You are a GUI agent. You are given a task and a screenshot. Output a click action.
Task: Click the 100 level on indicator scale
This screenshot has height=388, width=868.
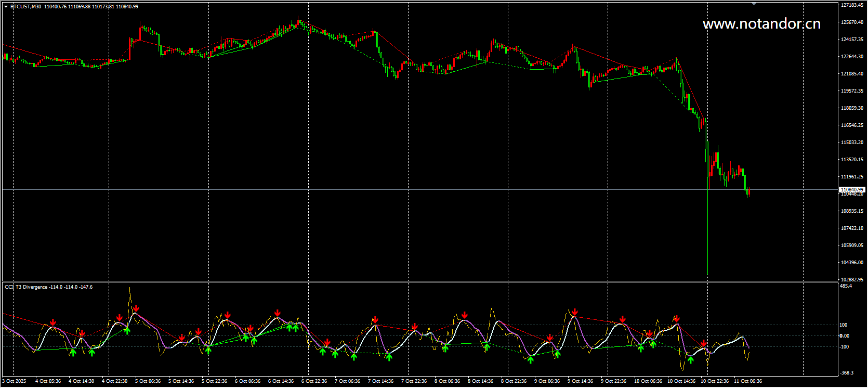point(844,325)
